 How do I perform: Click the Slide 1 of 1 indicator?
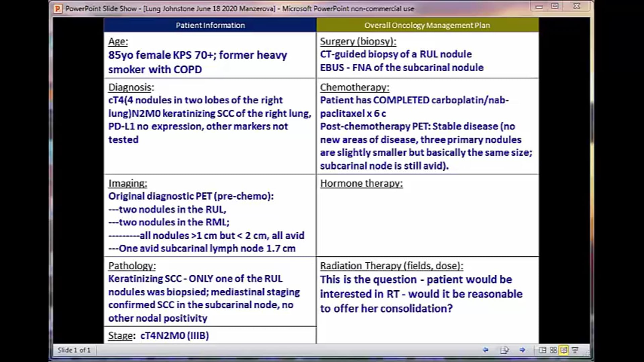pyautogui.click(x=74, y=350)
